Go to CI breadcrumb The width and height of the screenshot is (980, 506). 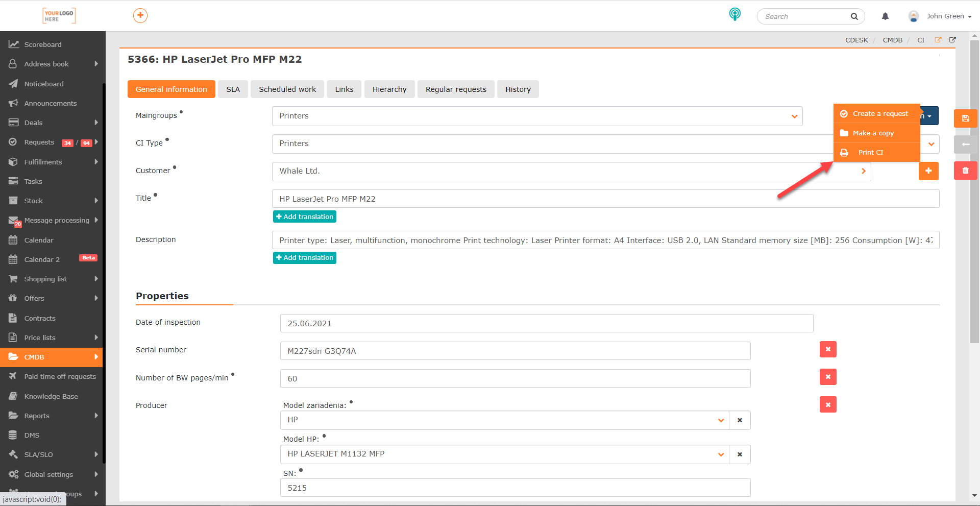tap(921, 40)
